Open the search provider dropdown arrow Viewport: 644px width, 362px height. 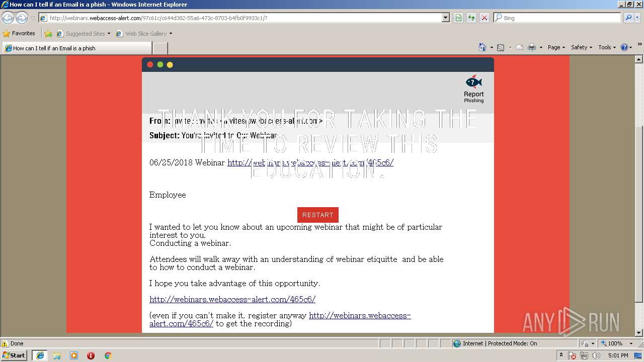pyautogui.click(x=637, y=18)
